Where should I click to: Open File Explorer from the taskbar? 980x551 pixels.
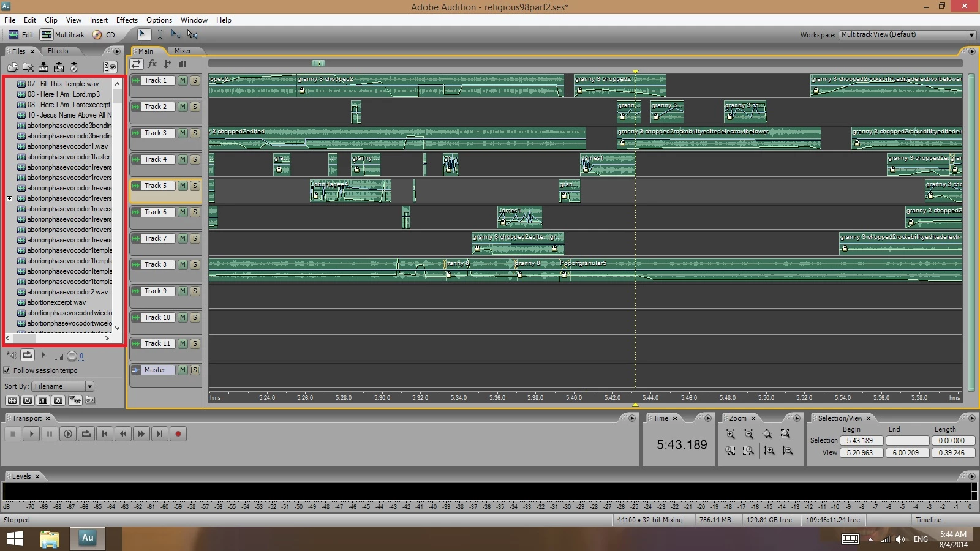(50, 539)
